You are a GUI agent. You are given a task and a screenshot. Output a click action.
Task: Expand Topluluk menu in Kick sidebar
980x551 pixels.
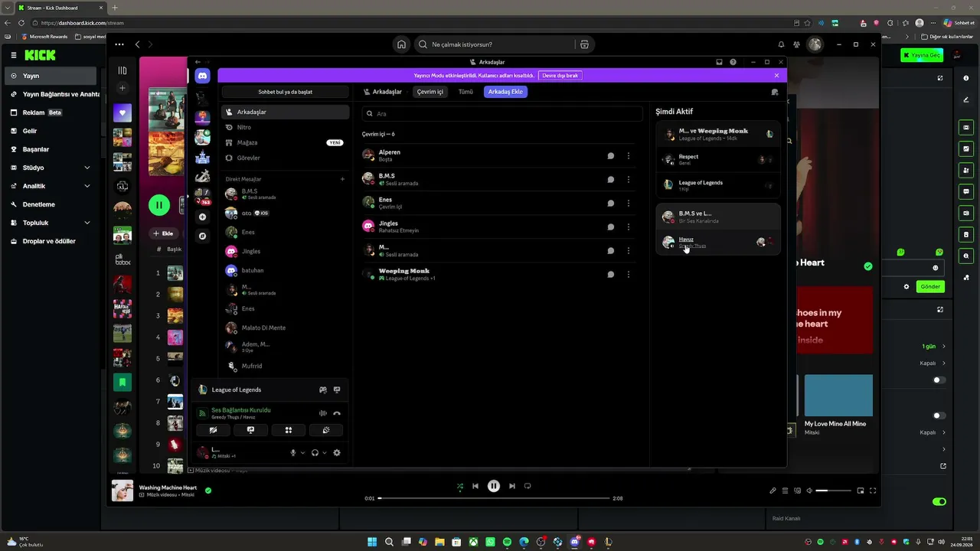87,223
